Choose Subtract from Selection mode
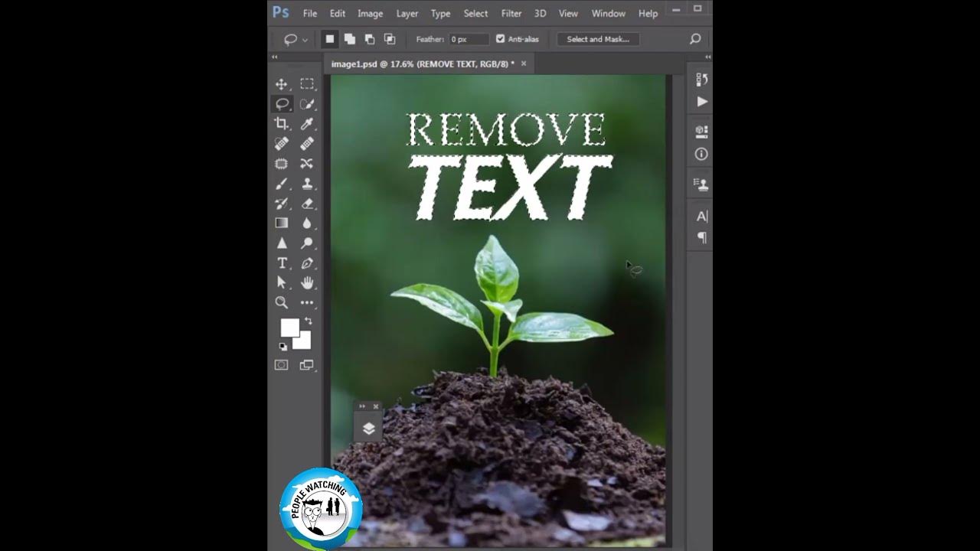 click(370, 39)
